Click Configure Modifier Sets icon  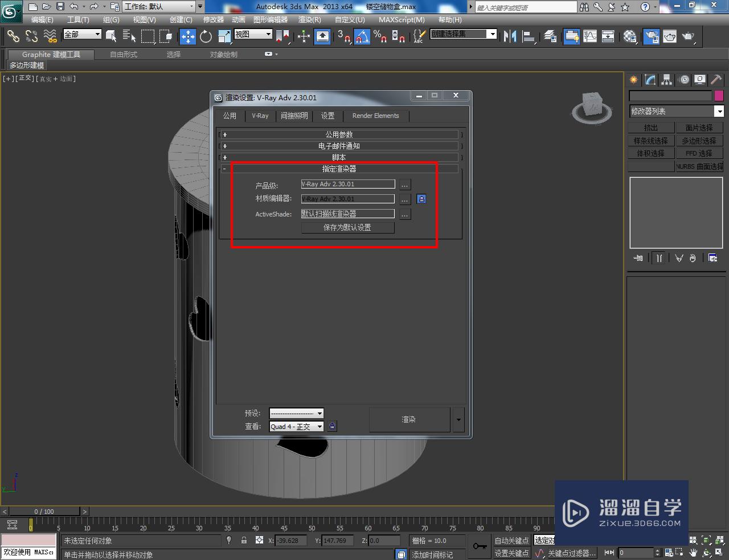pyautogui.click(x=712, y=258)
